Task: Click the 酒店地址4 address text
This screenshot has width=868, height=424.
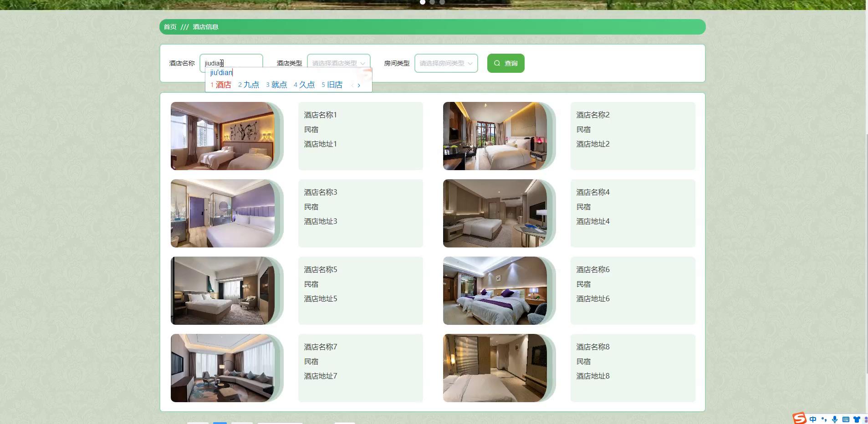Action: pyautogui.click(x=593, y=222)
